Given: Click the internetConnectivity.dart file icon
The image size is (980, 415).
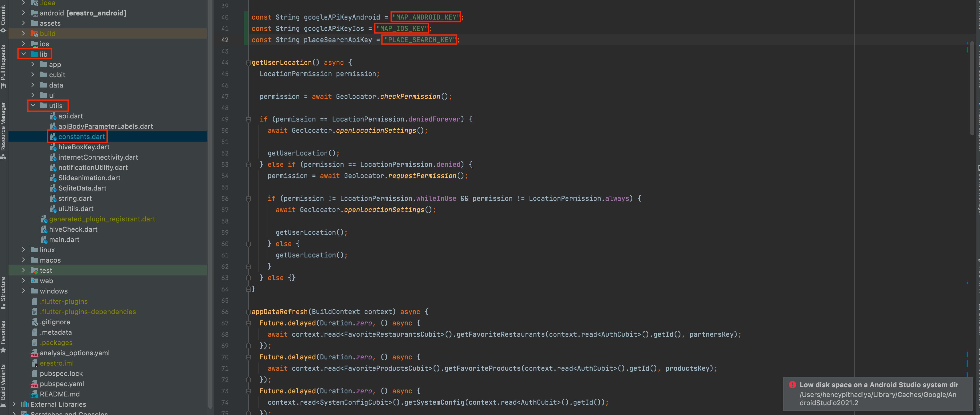Looking at the screenshot, I should click(53, 157).
